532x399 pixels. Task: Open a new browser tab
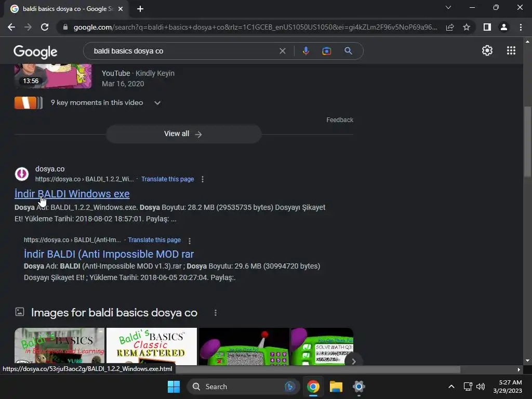140,9
